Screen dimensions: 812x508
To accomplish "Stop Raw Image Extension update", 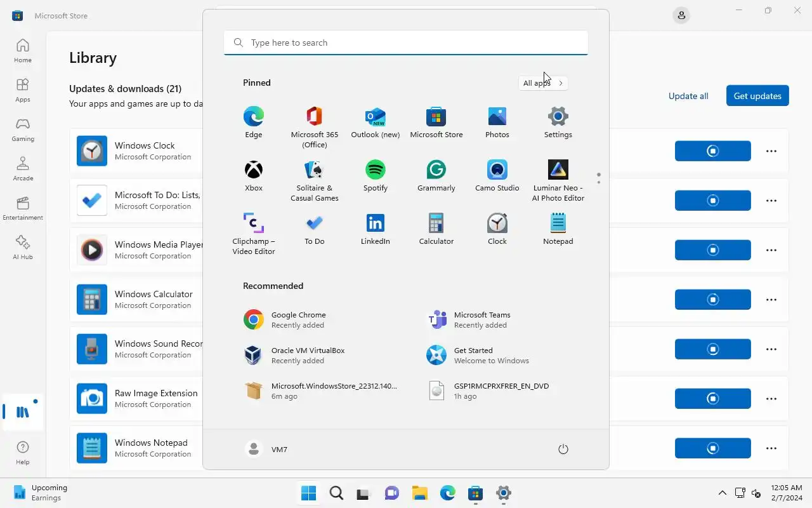I will (x=713, y=399).
